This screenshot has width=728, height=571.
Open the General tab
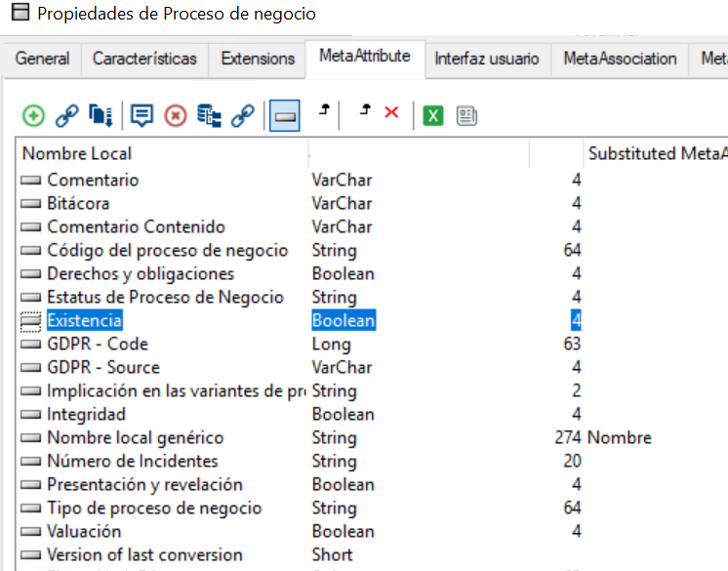click(x=42, y=59)
